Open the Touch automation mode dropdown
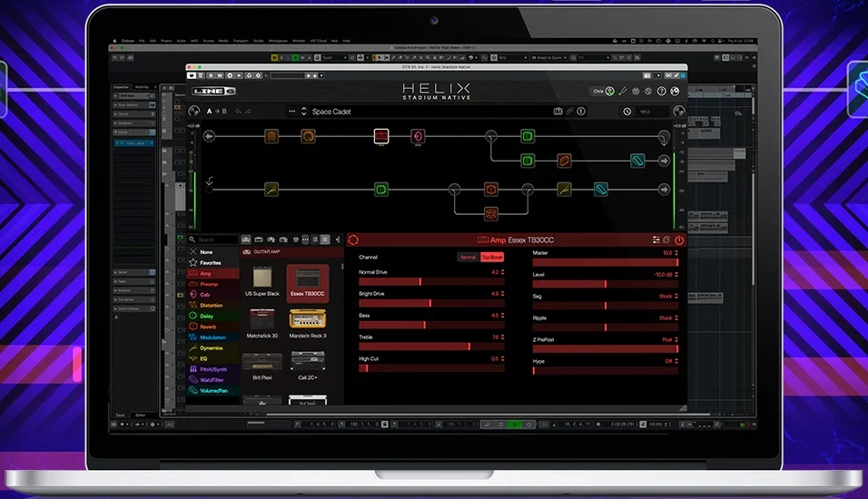Screen dimensions: 868x499 pyautogui.click(x=334, y=57)
